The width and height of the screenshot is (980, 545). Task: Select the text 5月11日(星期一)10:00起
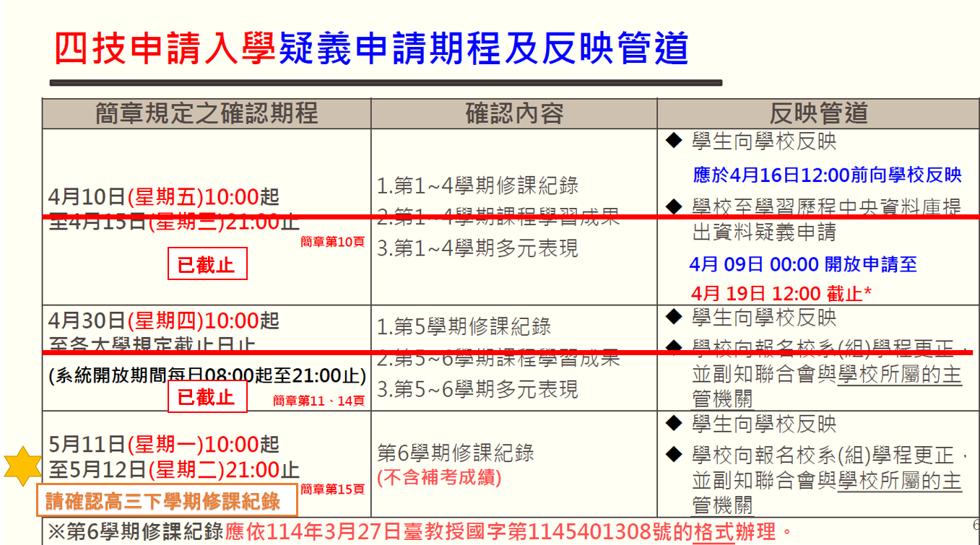tap(164, 444)
